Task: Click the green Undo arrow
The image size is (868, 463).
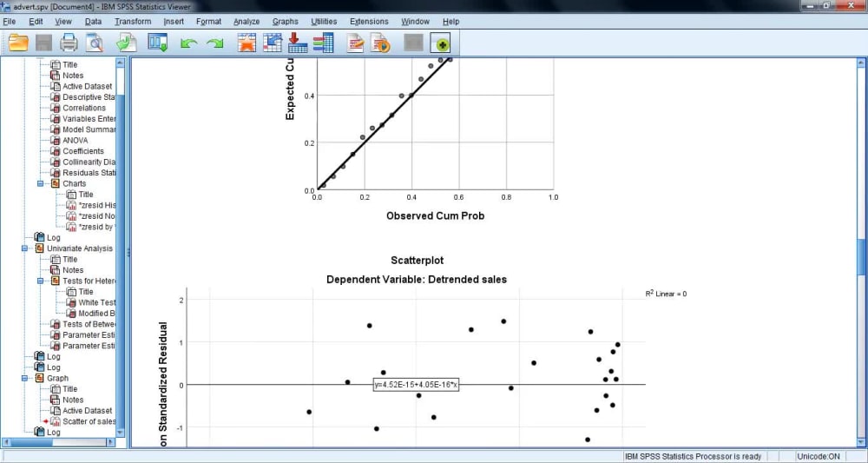Action: pyautogui.click(x=188, y=43)
